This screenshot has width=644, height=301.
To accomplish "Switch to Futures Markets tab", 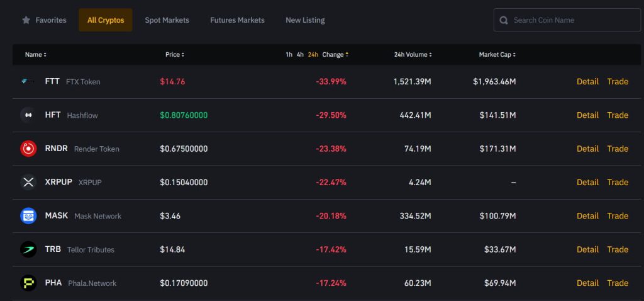I will click(x=237, y=20).
